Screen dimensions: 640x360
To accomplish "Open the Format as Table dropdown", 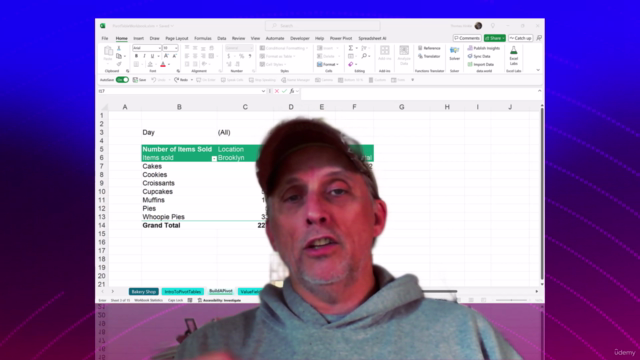I will 278,56.
